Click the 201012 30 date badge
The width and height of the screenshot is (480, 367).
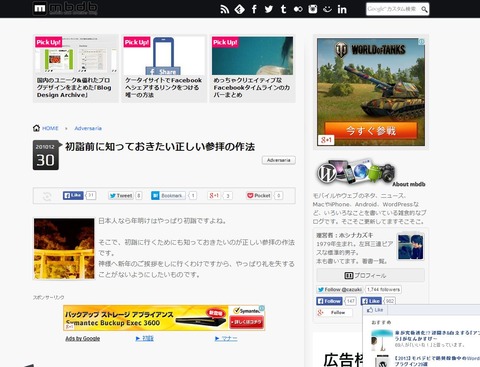(x=46, y=155)
